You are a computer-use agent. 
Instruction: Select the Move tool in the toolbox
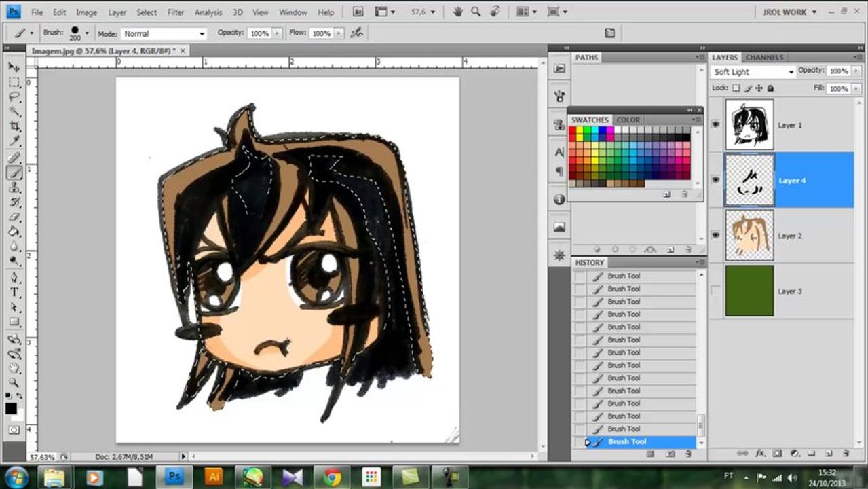point(14,67)
